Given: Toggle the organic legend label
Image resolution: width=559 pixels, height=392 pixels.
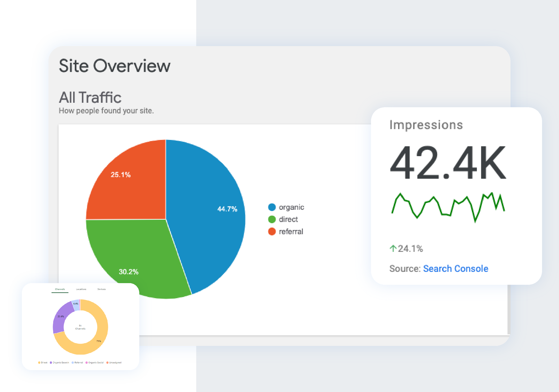Looking at the screenshot, I should point(291,207).
